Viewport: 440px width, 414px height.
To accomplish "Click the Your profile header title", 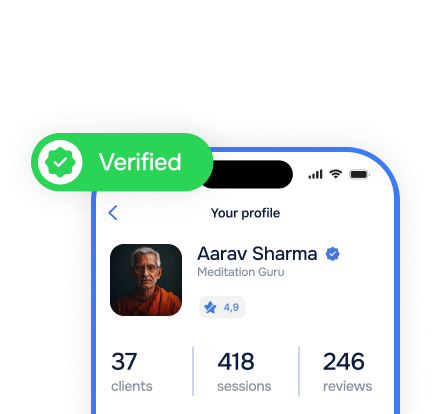I will tap(245, 213).
